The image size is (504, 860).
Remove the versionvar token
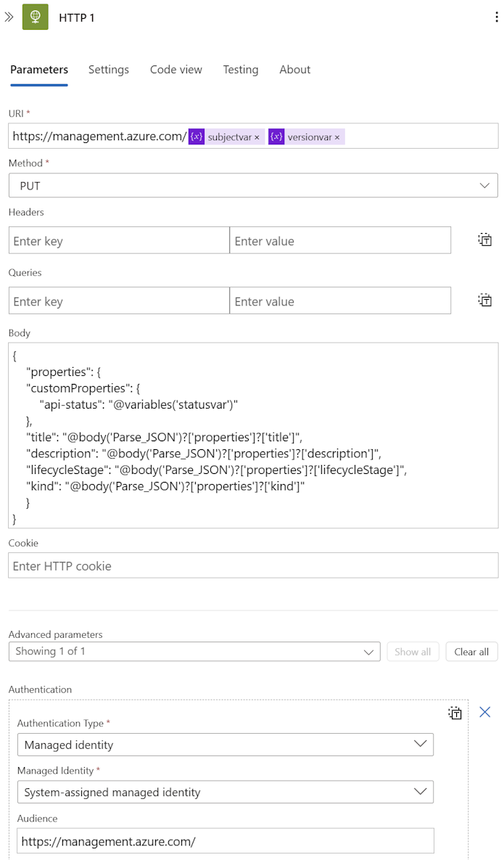337,138
